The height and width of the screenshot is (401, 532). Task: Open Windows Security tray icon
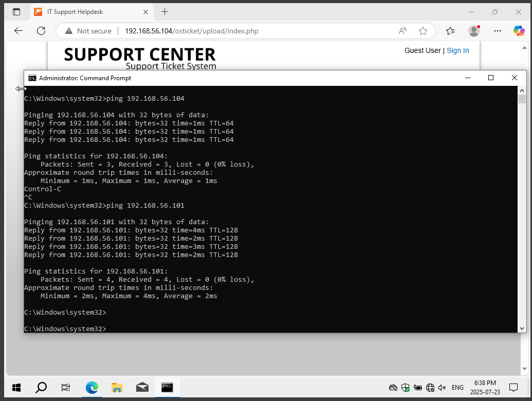point(405,388)
